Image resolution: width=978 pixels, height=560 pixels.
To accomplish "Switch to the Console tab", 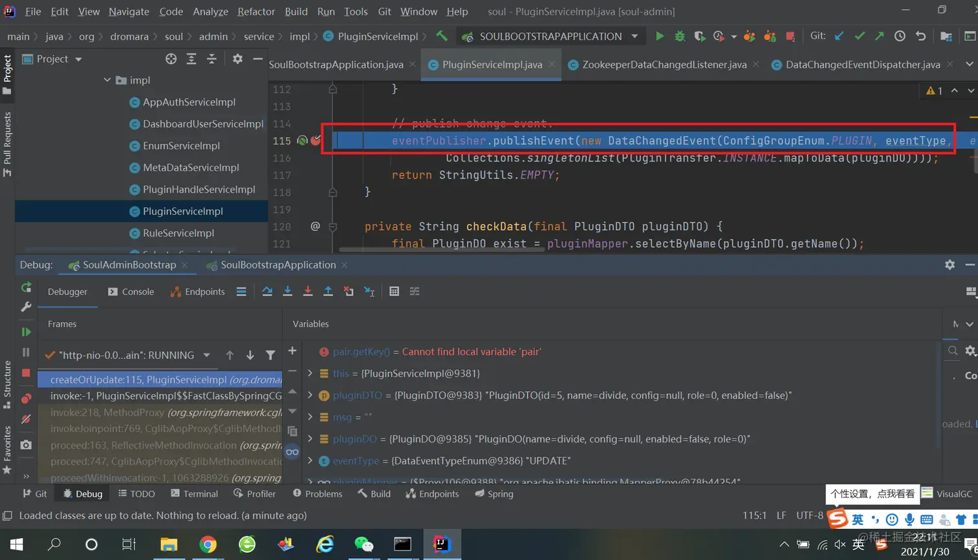I will point(131,292).
